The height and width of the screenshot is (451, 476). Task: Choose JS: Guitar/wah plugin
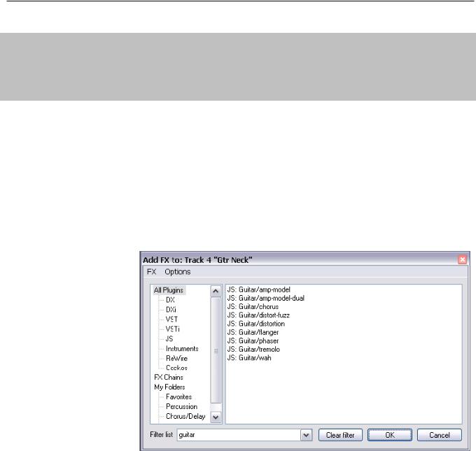coord(249,358)
